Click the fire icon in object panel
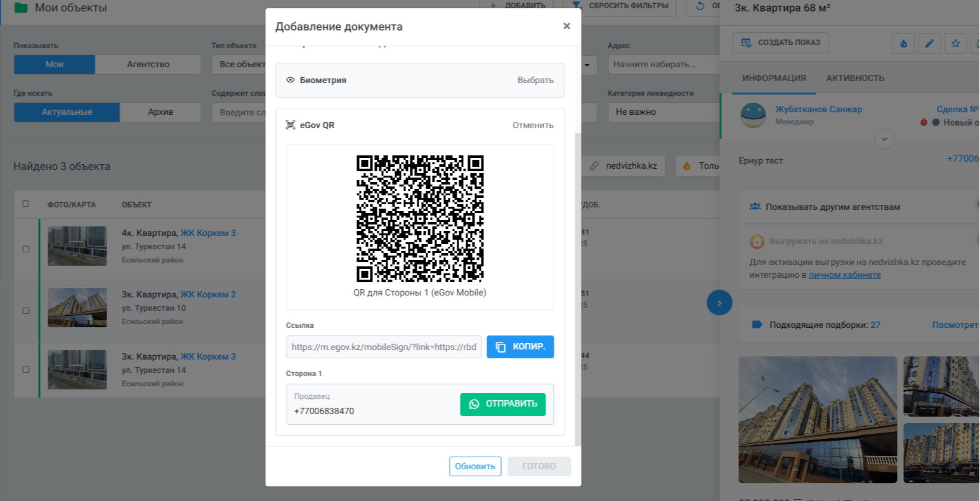Image resolution: width=980 pixels, height=501 pixels. click(x=904, y=43)
